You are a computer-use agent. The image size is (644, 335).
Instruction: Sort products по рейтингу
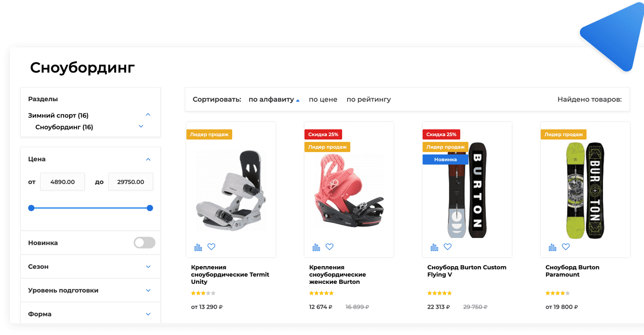click(368, 100)
